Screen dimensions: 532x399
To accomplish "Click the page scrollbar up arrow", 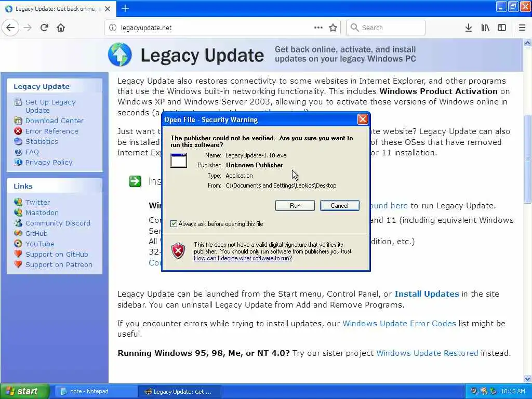I will pyautogui.click(x=527, y=43).
